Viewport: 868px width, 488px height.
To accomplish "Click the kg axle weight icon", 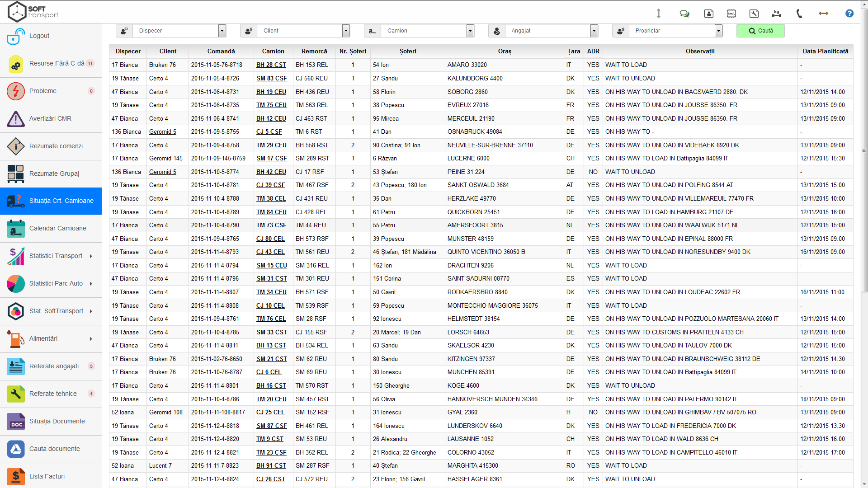I will point(777,14).
